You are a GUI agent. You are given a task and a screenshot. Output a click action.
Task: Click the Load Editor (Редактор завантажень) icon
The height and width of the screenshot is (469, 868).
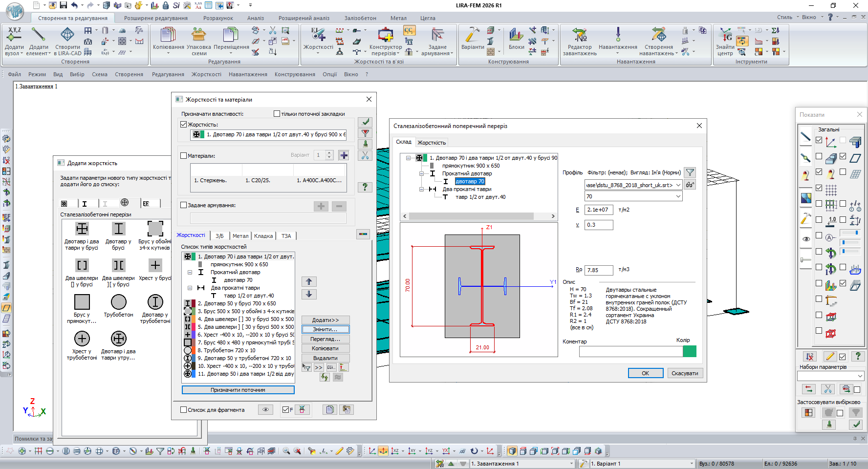coord(580,36)
